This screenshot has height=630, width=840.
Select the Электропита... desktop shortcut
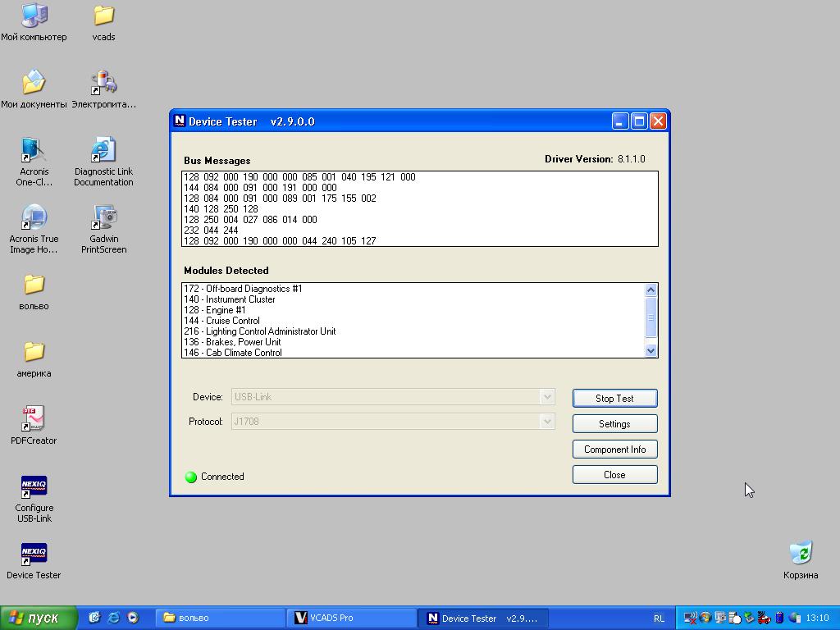point(103,89)
